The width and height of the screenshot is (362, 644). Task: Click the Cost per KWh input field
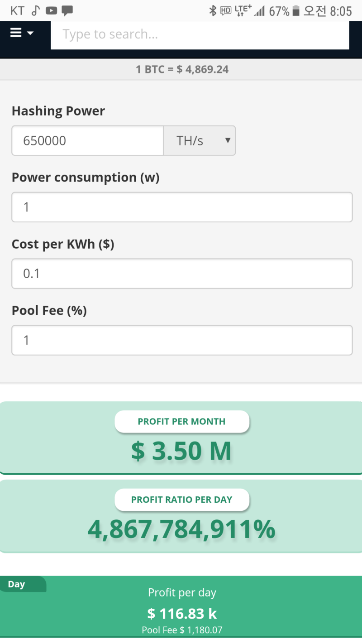point(182,274)
